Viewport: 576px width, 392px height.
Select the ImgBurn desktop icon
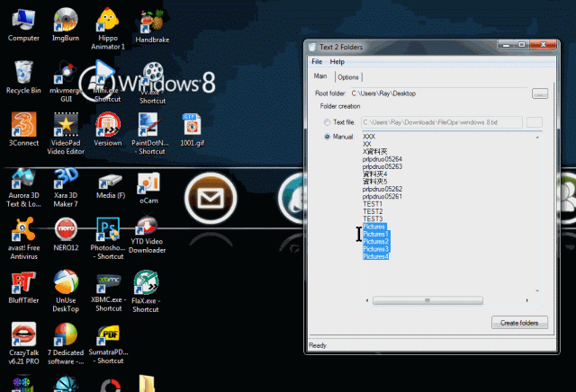66,24
